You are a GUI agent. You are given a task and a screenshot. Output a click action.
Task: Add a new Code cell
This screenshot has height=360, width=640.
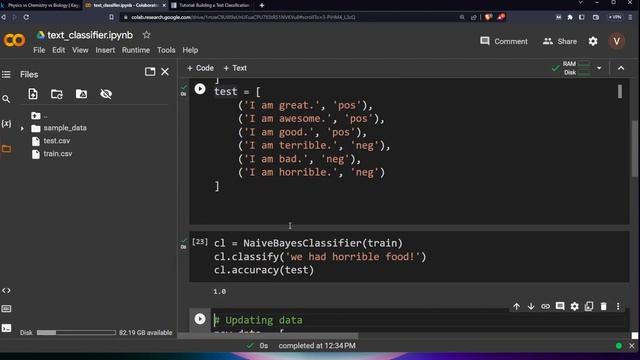(x=200, y=68)
